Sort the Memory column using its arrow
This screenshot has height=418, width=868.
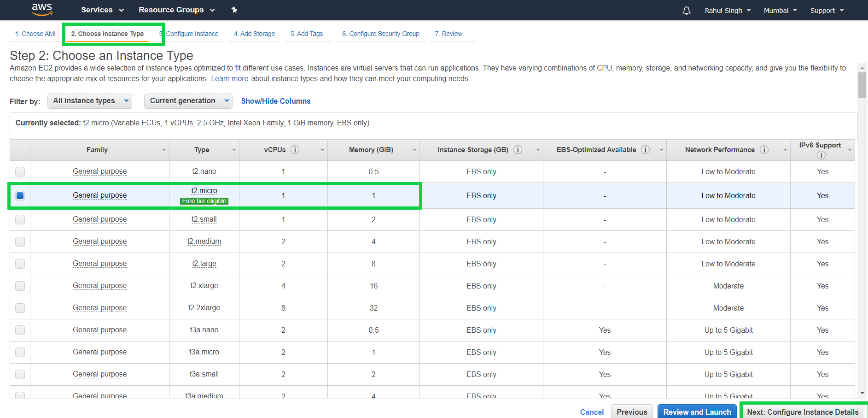click(414, 150)
